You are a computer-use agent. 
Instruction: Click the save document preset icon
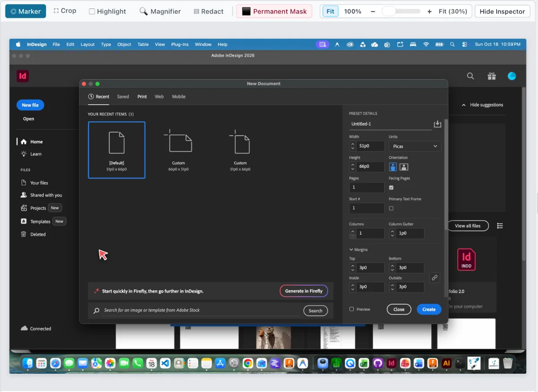[x=438, y=124]
